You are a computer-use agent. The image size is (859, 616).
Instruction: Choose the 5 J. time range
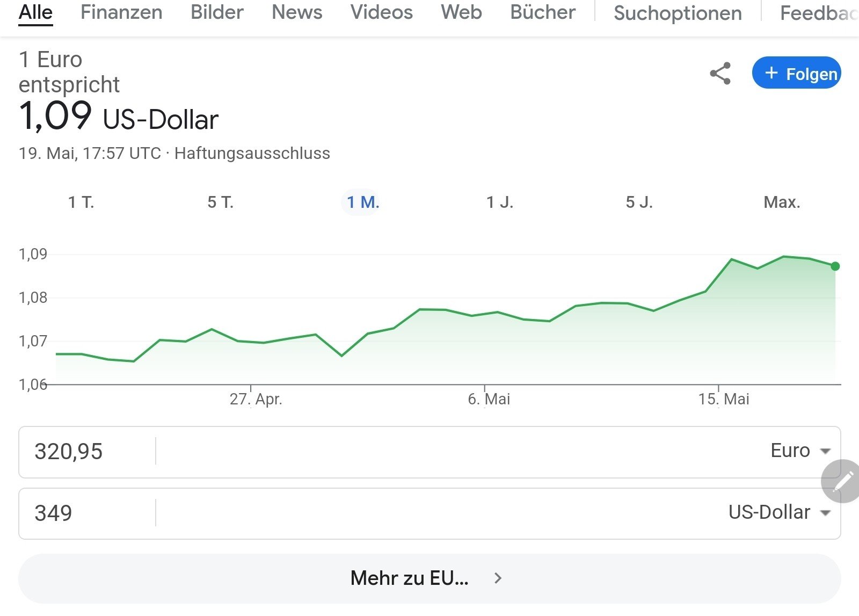click(x=639, y=202)
